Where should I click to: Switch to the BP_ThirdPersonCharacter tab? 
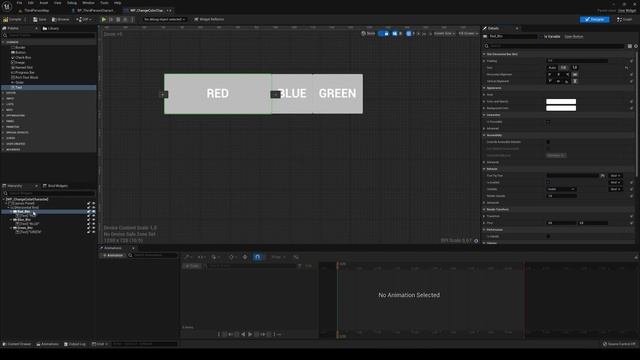(x=95, y=10)
